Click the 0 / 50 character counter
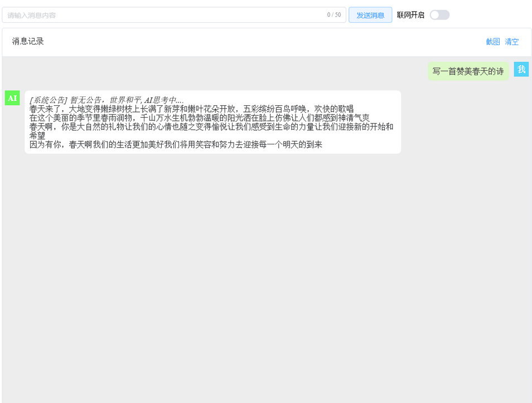This screenshot has height=403, width=532. tap(334, 14)
